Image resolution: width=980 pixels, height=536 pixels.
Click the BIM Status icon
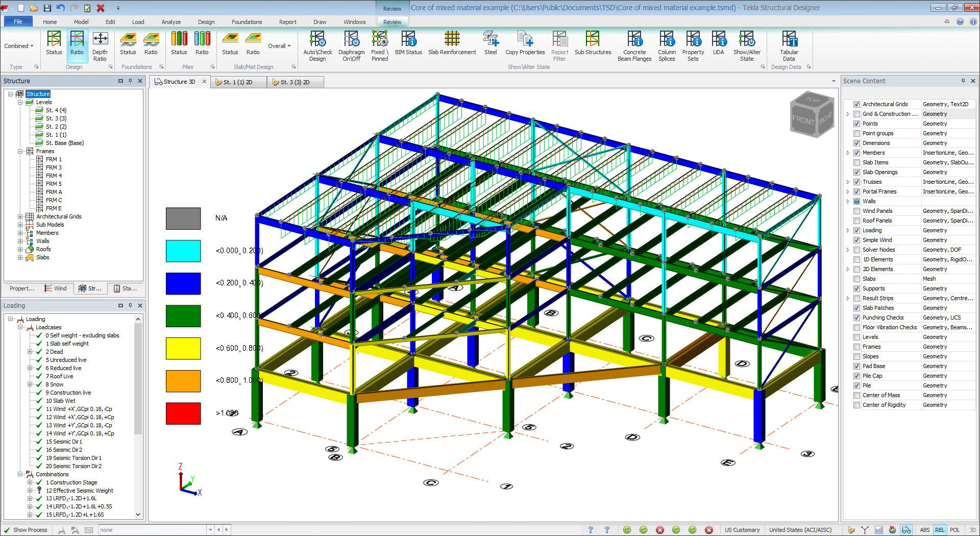click(408, 45)
